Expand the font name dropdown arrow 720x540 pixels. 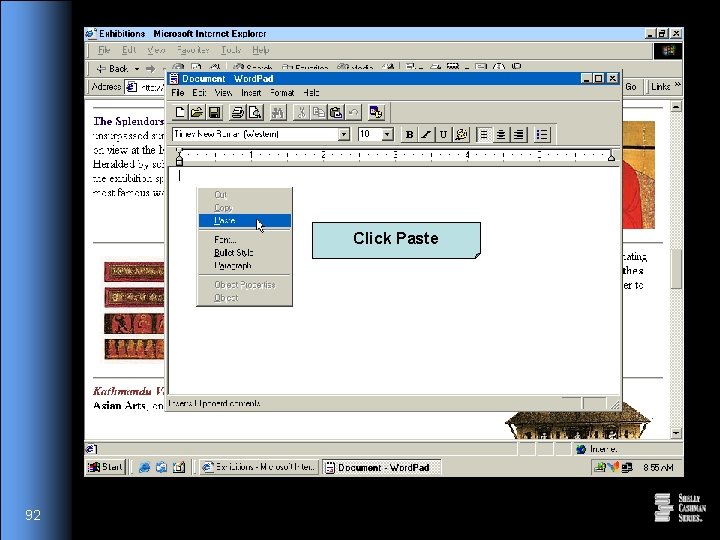click(x=343, y=135)
